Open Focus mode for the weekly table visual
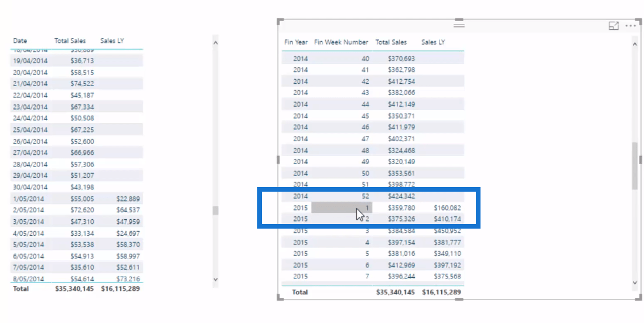This screenshot has height=323, width=644. pos(613,26)
